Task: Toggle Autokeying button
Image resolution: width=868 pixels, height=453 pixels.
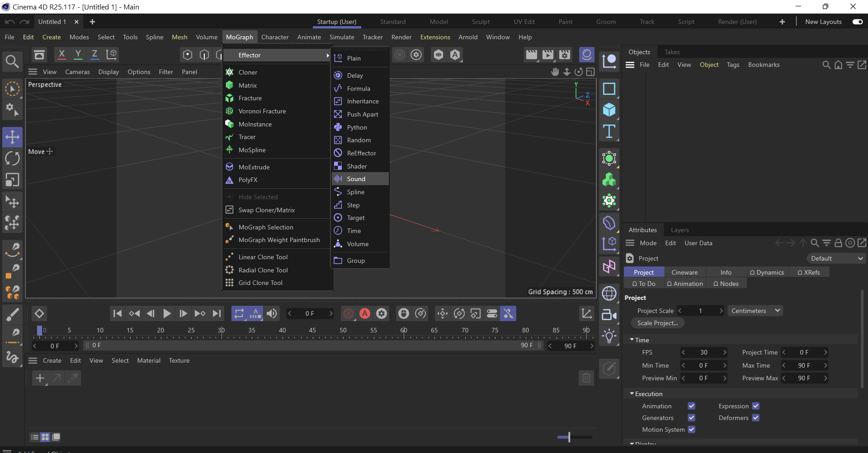Action: 365,313
